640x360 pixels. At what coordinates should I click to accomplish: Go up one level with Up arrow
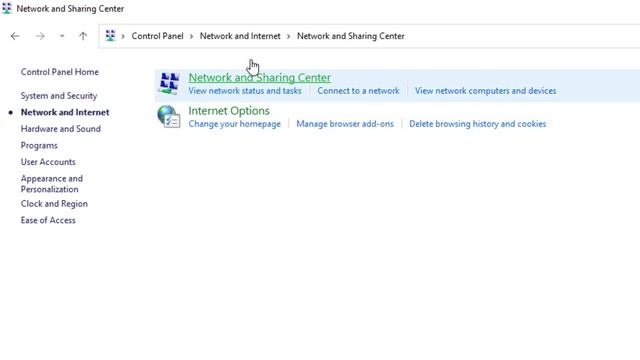(x=83, y=36)
